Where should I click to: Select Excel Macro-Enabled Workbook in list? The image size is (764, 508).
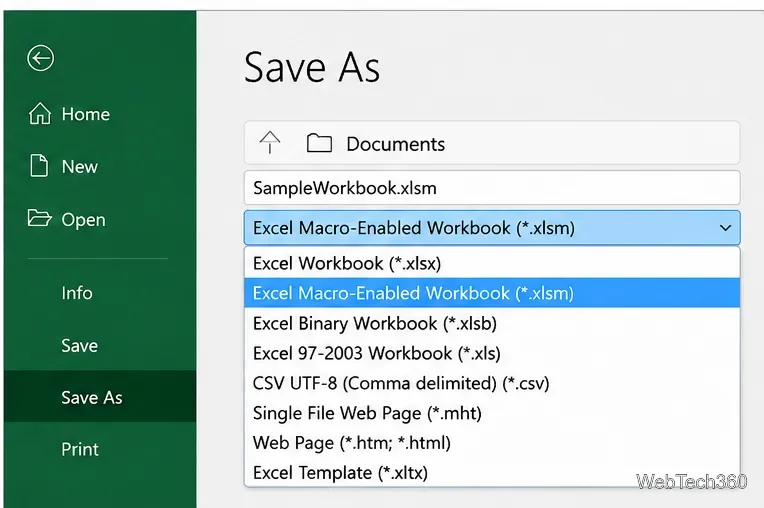tap(492, 293)
